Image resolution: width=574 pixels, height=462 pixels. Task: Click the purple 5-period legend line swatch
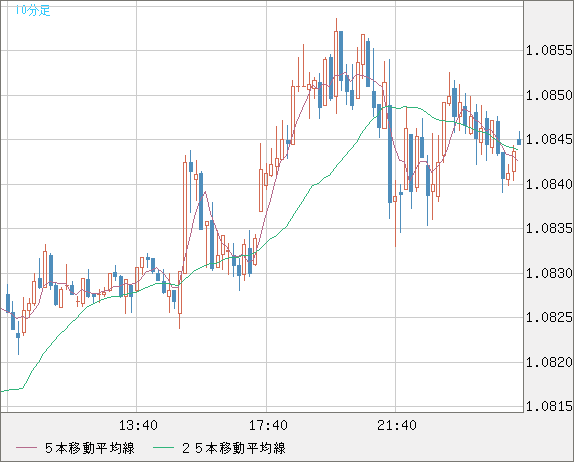coord(26,448)
